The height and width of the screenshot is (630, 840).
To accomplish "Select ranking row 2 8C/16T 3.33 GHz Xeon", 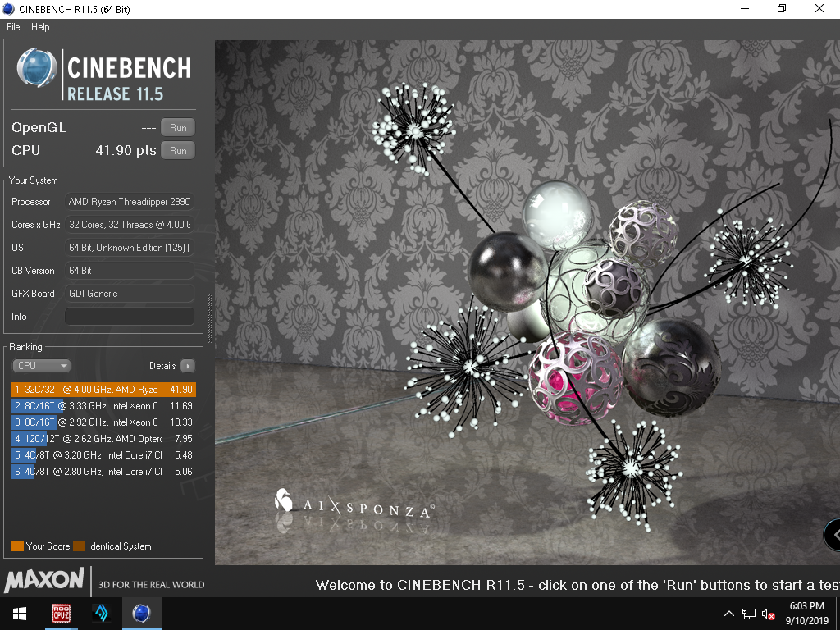I will click(x=103, y=406).
